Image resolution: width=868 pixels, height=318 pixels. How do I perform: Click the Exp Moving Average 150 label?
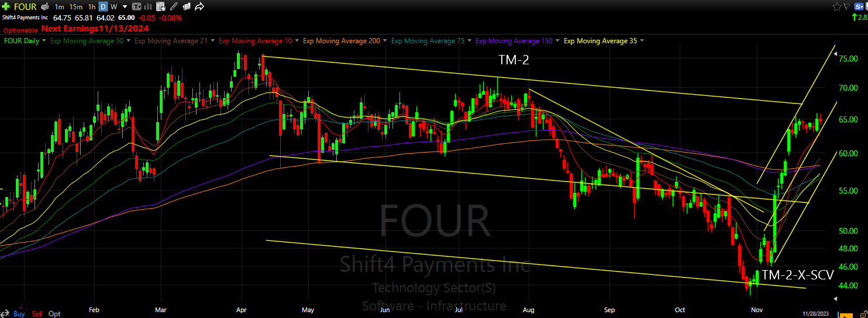coord(514,41)
